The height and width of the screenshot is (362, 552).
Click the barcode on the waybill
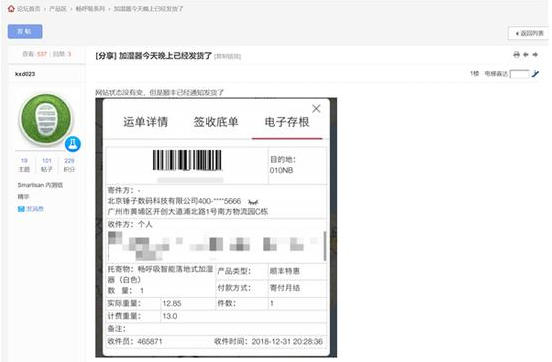[187, 160]
